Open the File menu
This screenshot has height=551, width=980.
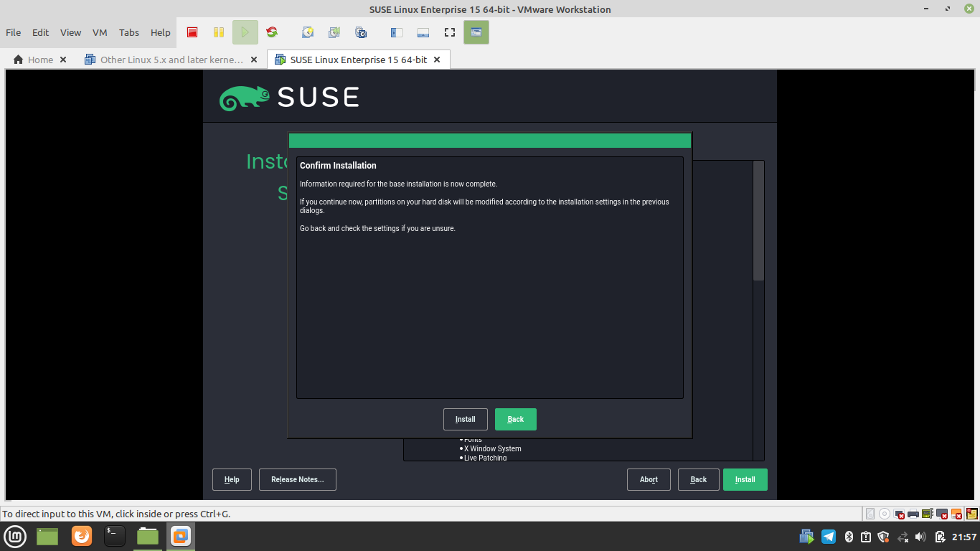(13, 32)
